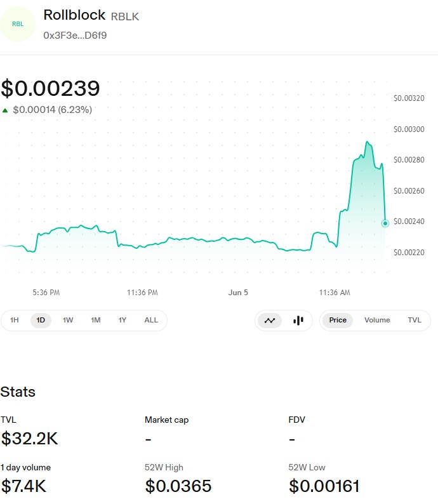Click the $0.00014 (6.23%) price change
This screenshot has height=504, width=438.
pos(53,110)
